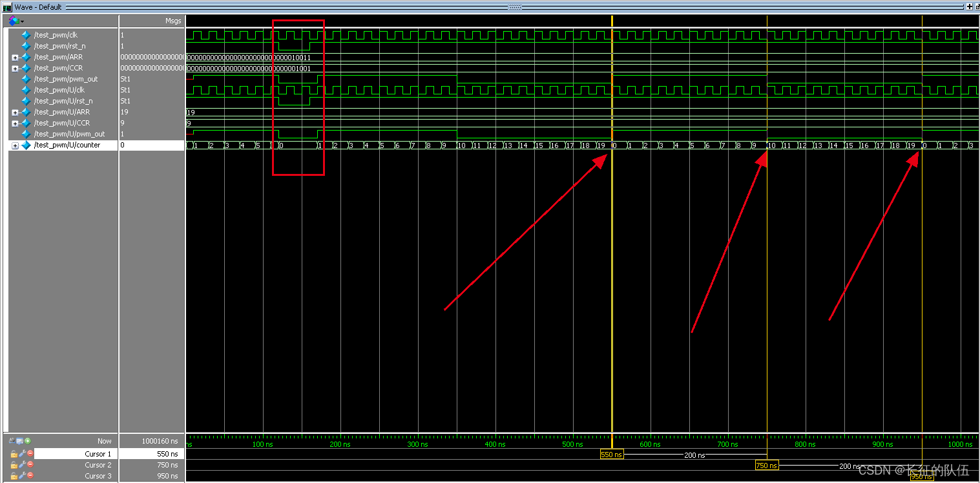Click the yellow 550 ns cursor flag marker

[611, 455]
